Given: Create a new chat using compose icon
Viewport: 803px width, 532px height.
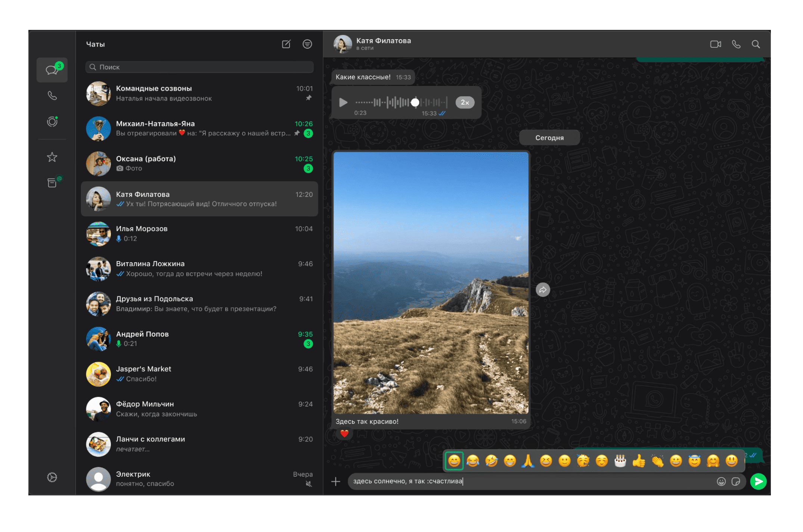Looking at the screenshot, I should (x=286, y=44).
